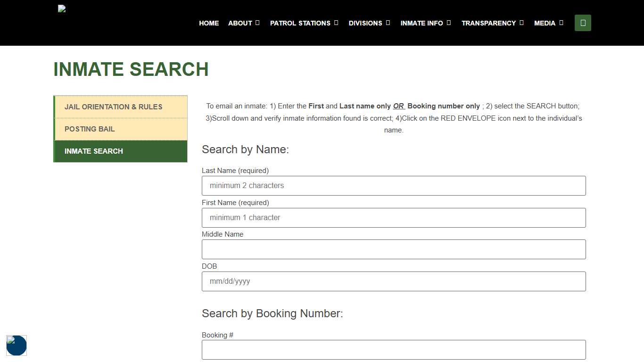Viewport: 644px width, 362px height.
Task: Open the TRANSPARENCY dropdown menu
Action: (x=492, y=23)
